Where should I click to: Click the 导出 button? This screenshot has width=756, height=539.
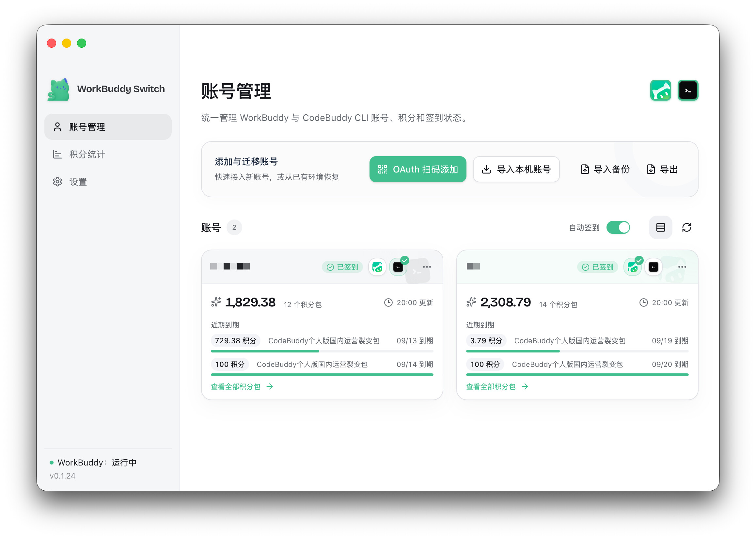662,169
